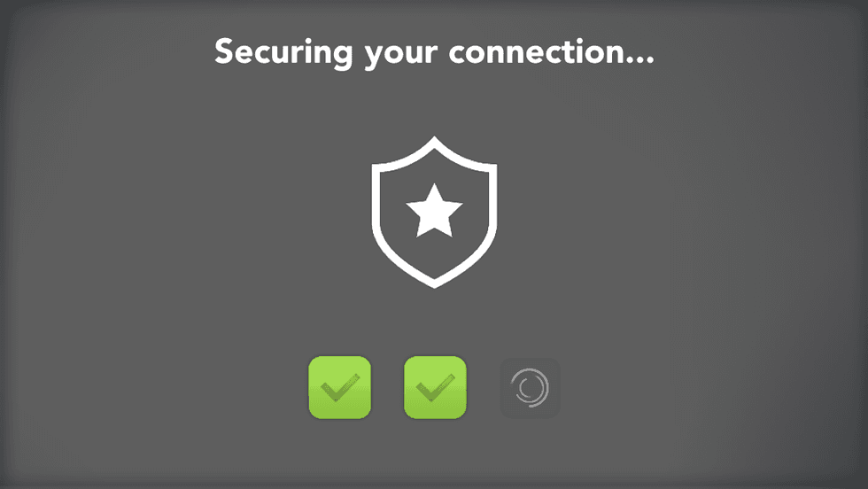Click the word "connection..." in the title
Image resolution: width=868 pixels, height=489 pixels.
click(x=551, y=52)
